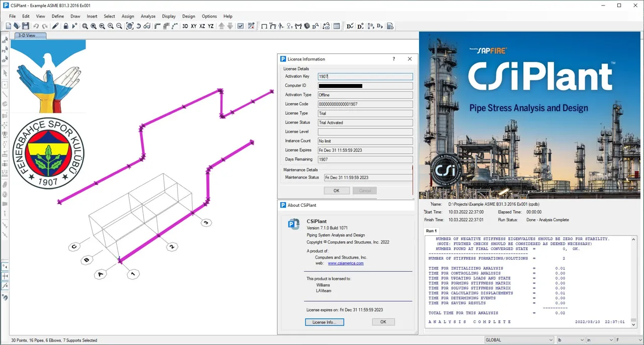Show undeformed shape icon

click(x=264, y=26)
